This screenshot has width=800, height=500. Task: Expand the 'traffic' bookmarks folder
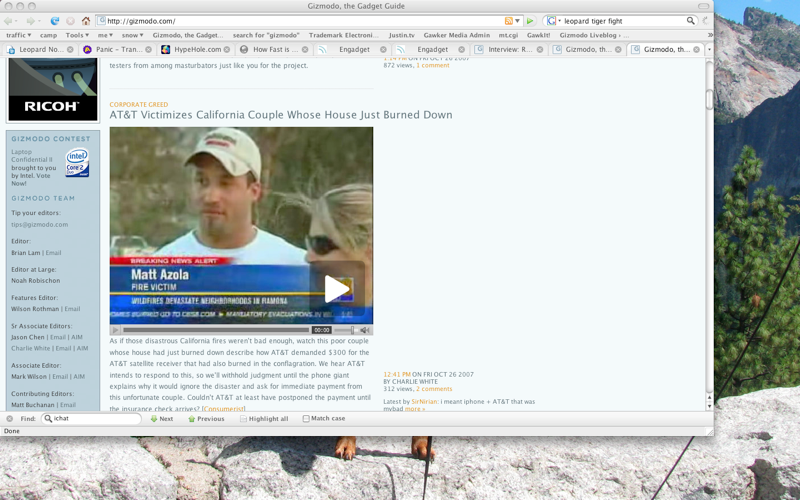(18, 35)
